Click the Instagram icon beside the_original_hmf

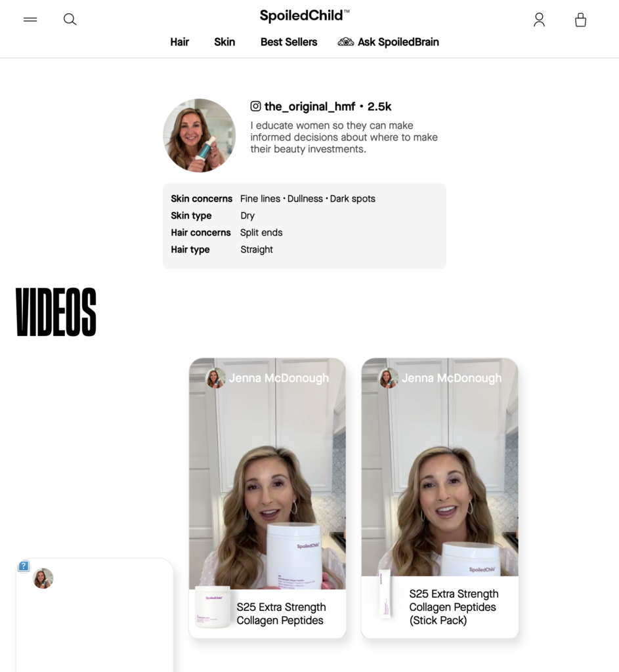click(x=255, y=106)
